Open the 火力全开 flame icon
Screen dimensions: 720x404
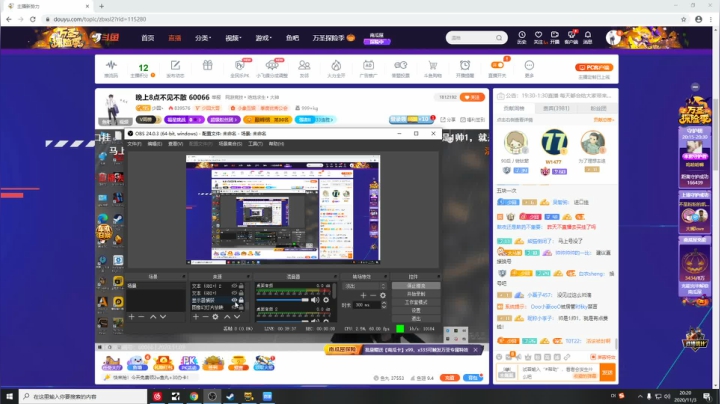336,65
